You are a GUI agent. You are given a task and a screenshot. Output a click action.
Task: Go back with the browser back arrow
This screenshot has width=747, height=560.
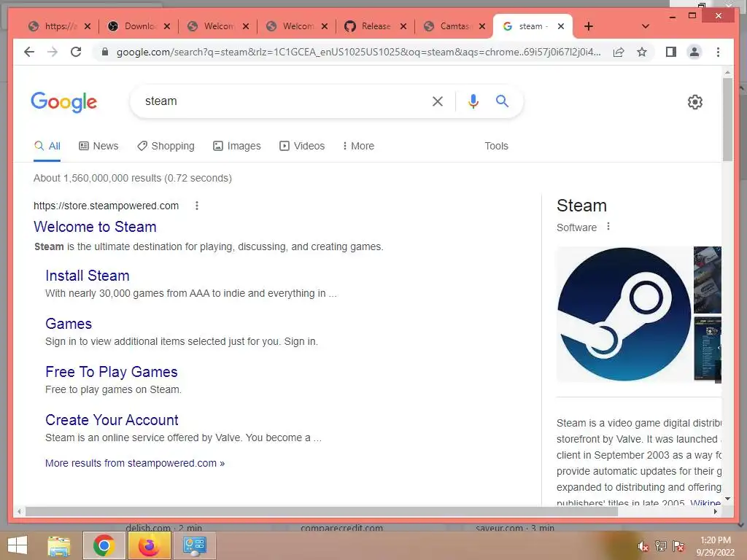pos(29,52)
